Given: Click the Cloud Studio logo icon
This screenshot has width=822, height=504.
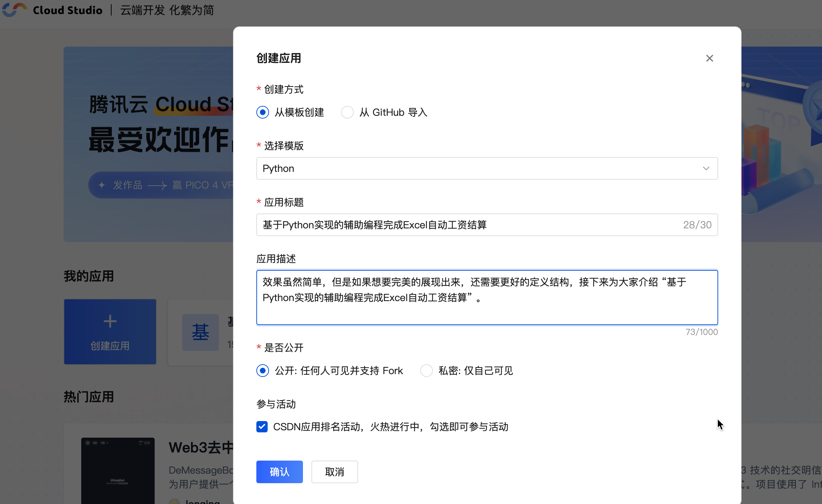Looking at the screenshot, I should click(x=14, y=10).
